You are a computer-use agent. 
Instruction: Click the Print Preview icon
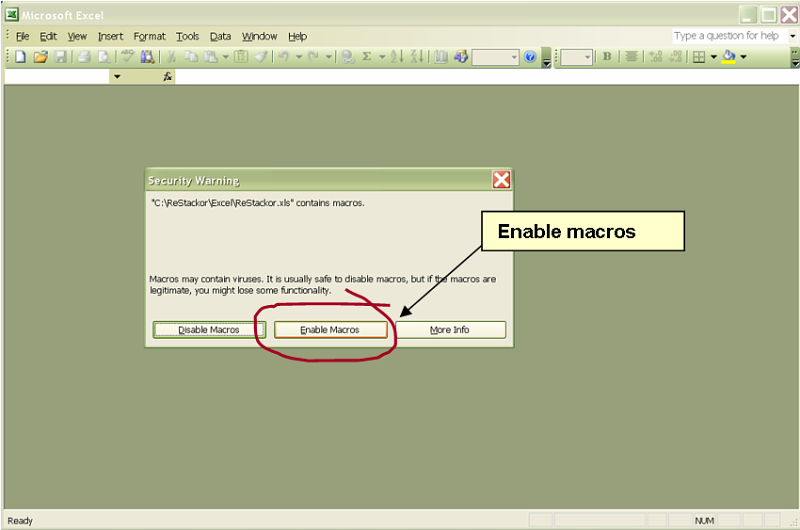pyautogui.click(x=104, y=57)
